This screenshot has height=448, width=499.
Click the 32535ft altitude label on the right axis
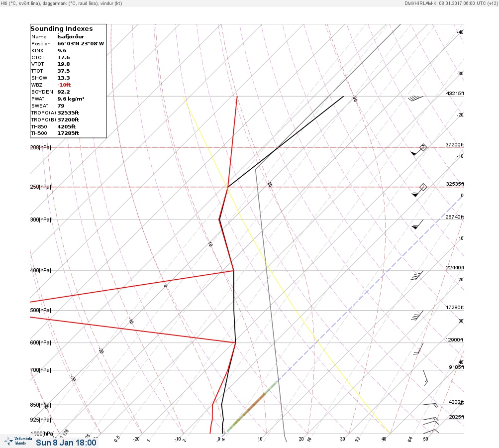click(x=455, y=184)
